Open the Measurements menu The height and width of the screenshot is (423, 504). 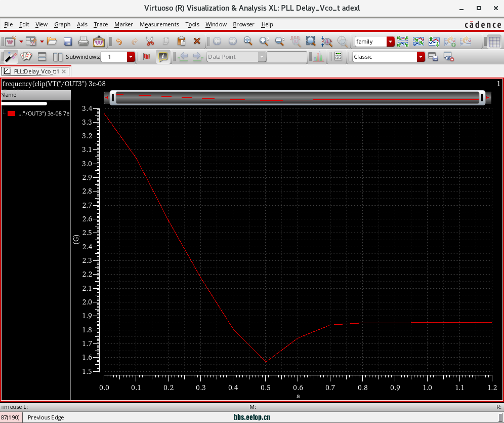click(x=159, y=24)
